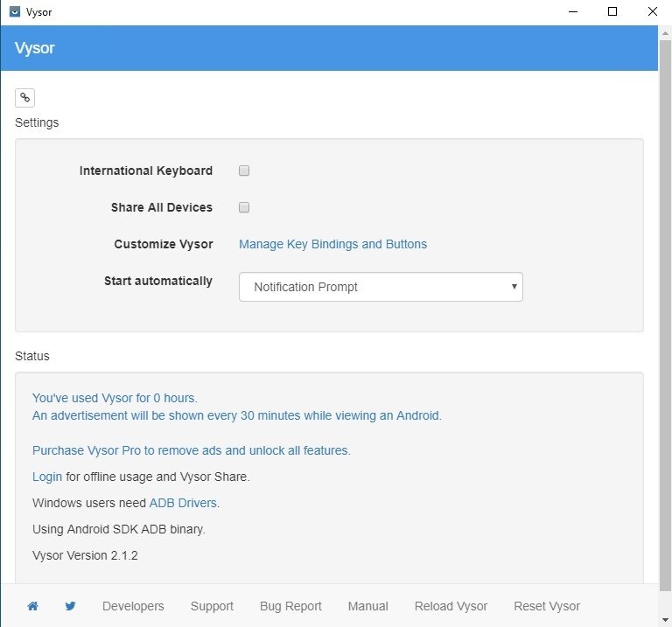Open the home icon in the footer
This screenshot has height=627, width=672.
point(32,606)
